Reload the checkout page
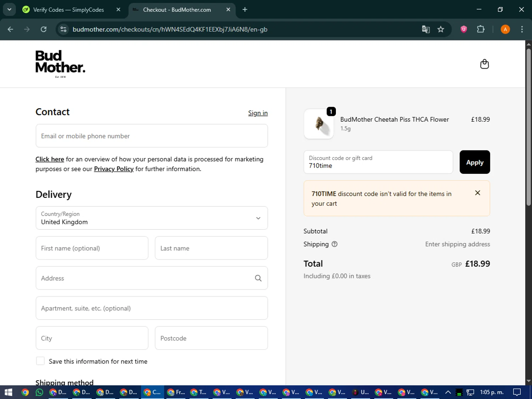Image resolution: width=532 pixels, height=399 pixels. 44,29
